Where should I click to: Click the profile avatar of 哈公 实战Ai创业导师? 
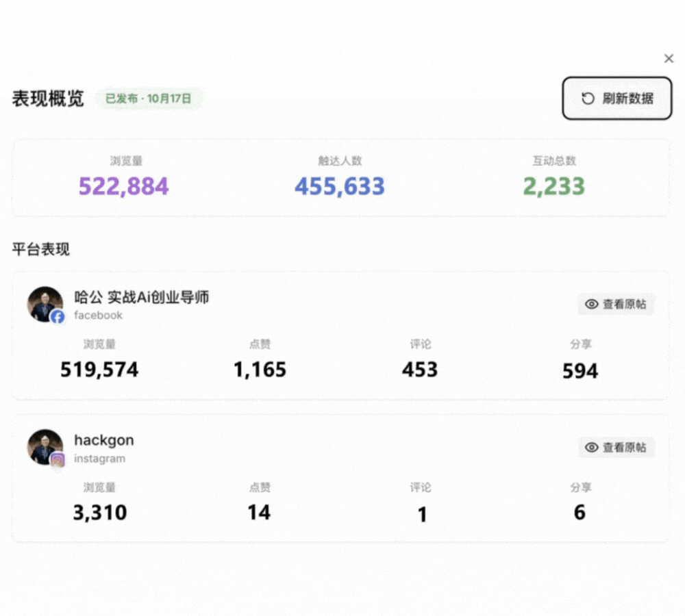click(45, 305)
